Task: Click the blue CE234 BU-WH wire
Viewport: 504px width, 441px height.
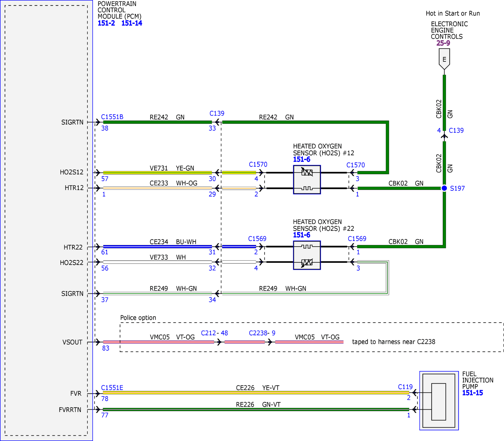Action: pos(157,247)
